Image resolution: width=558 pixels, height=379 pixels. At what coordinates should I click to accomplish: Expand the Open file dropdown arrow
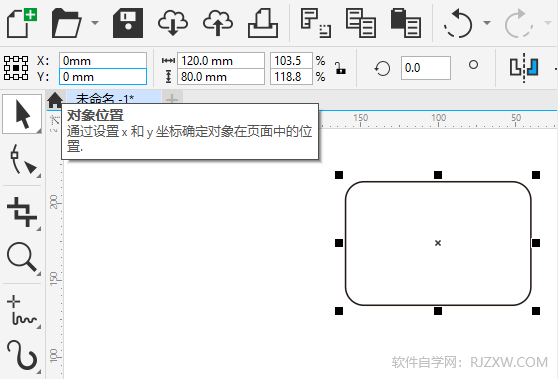point(95,23)
